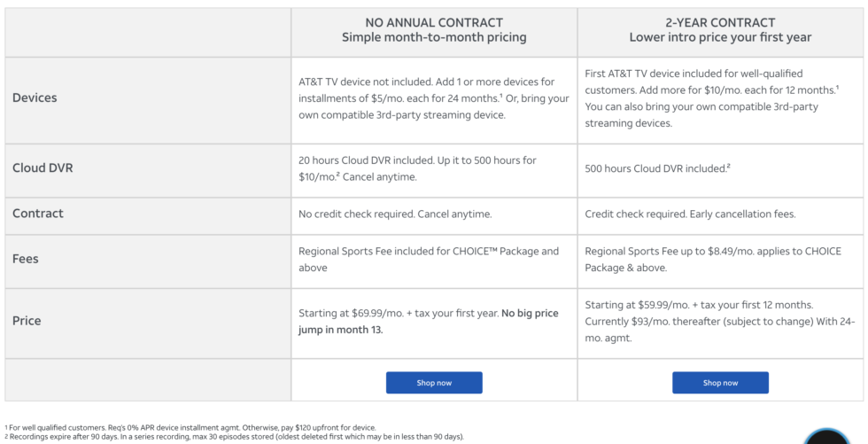
Task: Click the 2-YEAR CONTRACT column header
Action: click(720, 30)
